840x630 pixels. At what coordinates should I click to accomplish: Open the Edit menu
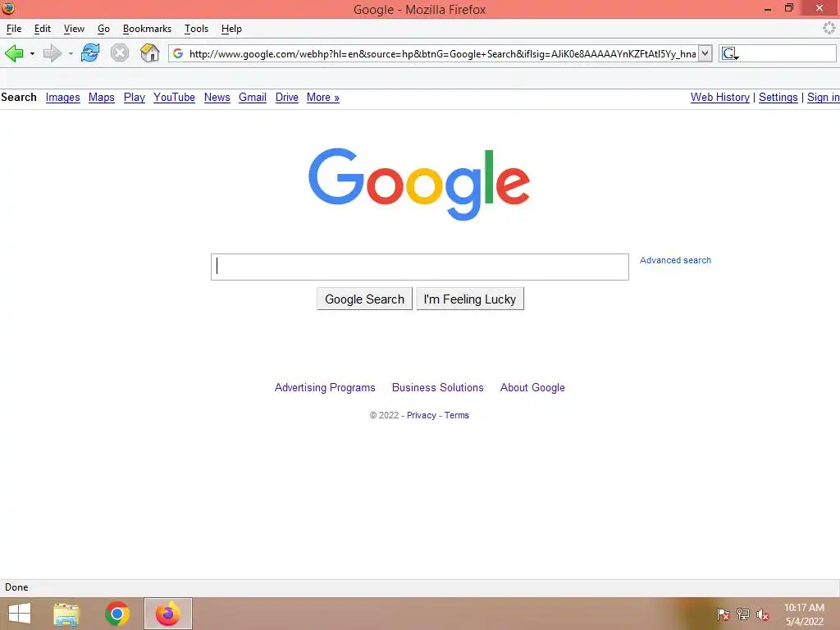[43, 29]
